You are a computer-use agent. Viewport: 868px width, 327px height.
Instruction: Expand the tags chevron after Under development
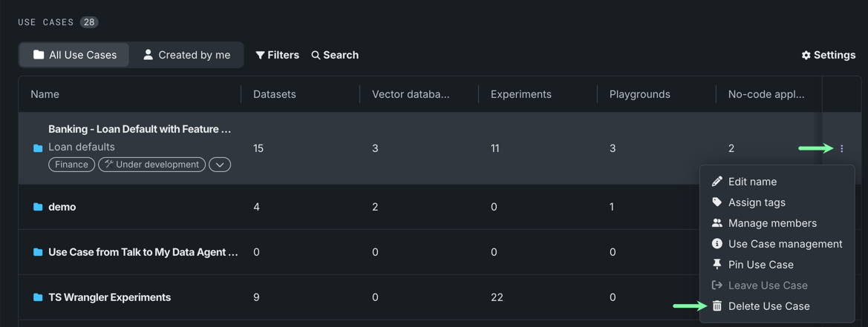220,165
